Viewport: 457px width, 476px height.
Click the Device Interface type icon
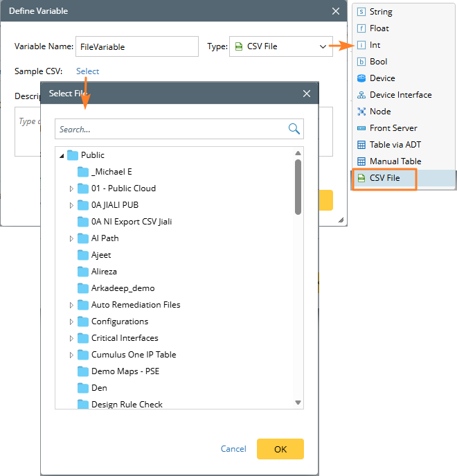click(x=361, y=95)
